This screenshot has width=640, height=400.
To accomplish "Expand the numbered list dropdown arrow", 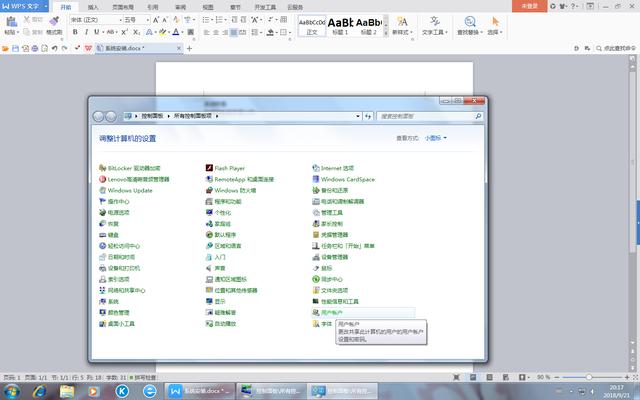I will coord(225,20).
